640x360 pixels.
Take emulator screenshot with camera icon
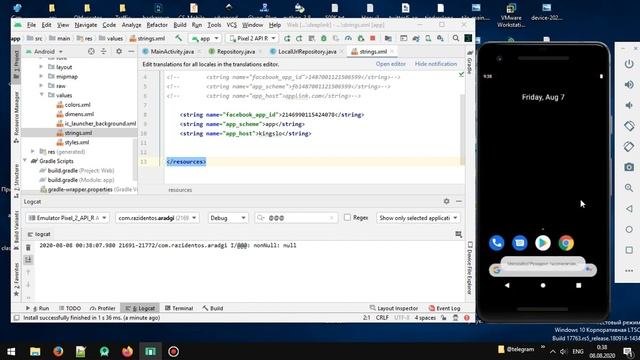coord(629,167)
